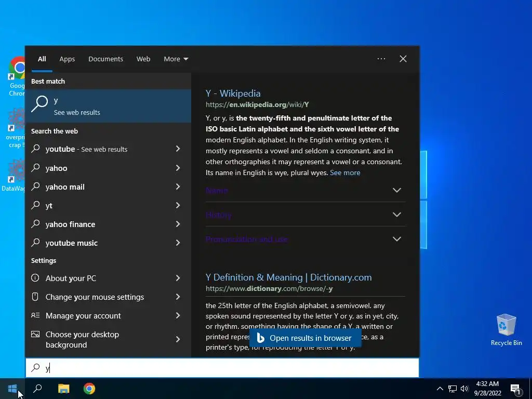Image resolution: width=532 pixels, height=399 pixels.
Task: Select the DataWag desktop shortcut
Action: pos(14,176)
